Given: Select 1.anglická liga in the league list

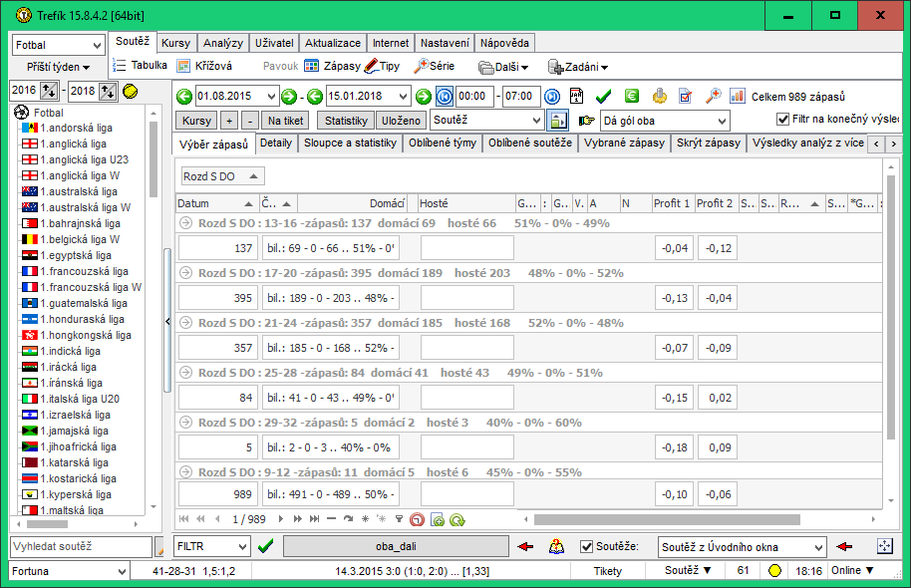Looking at the screenshot, I should click(x=73, y=144).
